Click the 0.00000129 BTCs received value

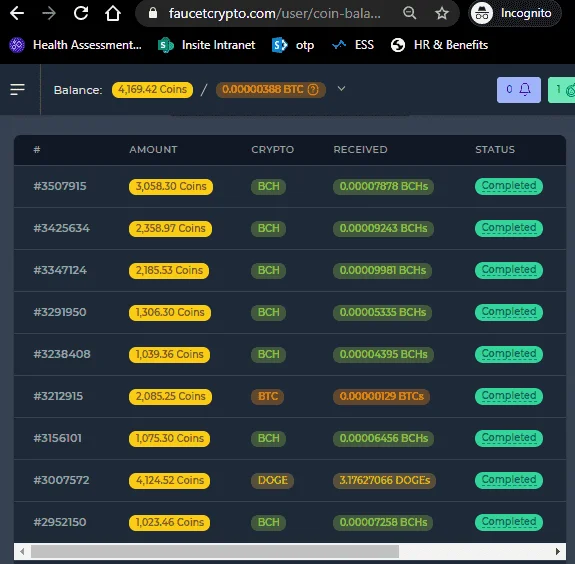coord(381,396)
